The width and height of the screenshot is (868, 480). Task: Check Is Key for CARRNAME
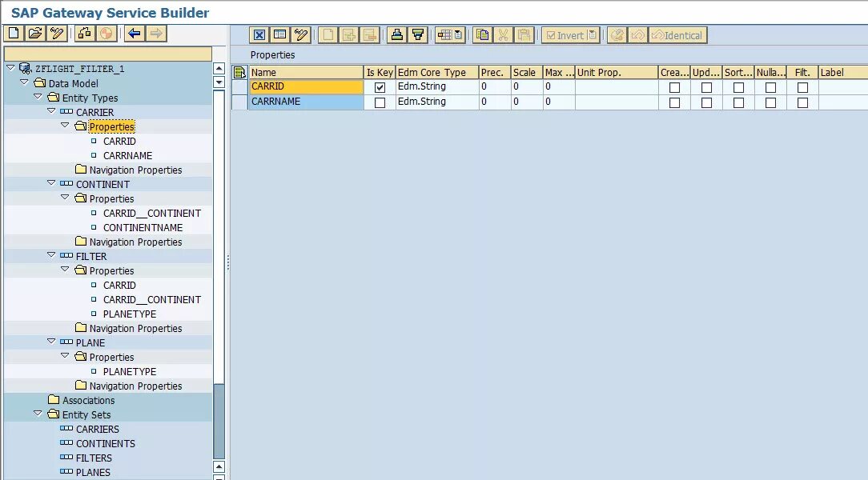pyautogui.click(x=380, y=103)
